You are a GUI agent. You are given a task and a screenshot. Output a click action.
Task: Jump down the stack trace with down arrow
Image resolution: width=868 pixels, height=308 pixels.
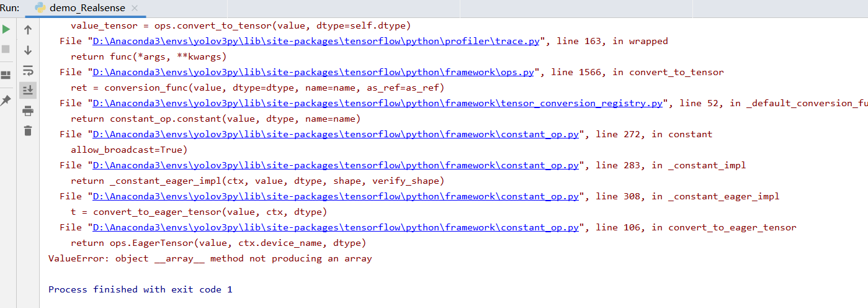pyautogui.click(x=28, y=50)
